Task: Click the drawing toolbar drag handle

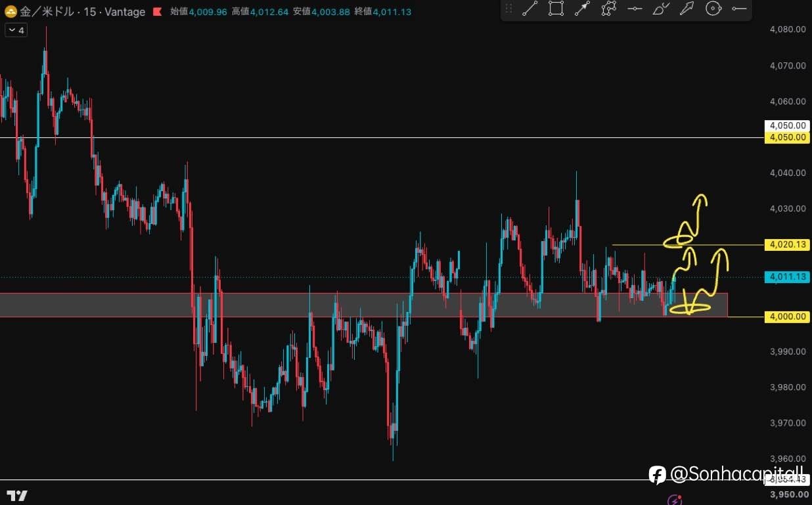Action: click(x=508, y=9)
